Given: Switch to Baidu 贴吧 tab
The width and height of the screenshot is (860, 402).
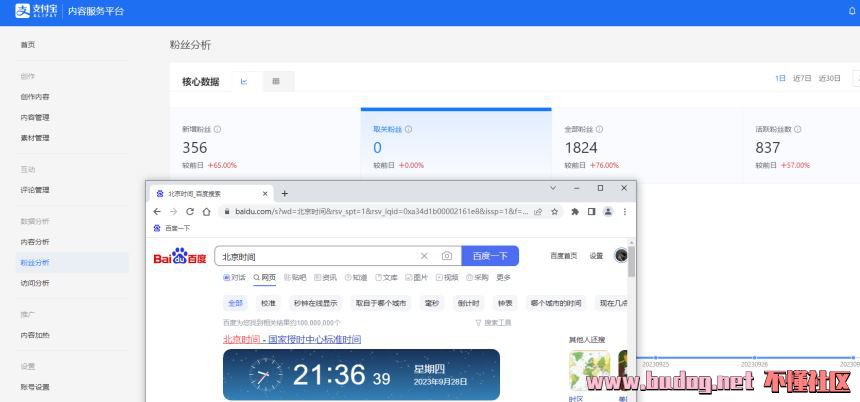Looking at the screenshot, I should pyautogui.click(x=296, y=278).
